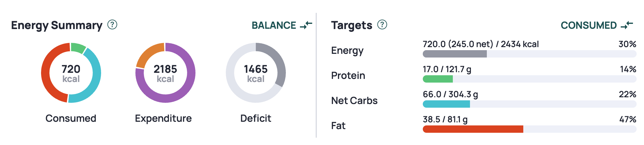The image size is (644, 145).
Task: Open the Fat target row label
Action: [338, 126]
